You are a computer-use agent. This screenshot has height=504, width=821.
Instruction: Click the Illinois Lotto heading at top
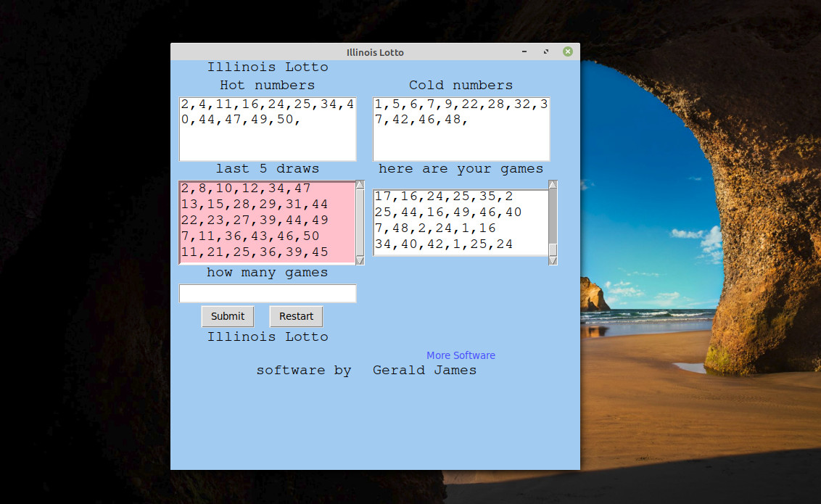point(268,67)
